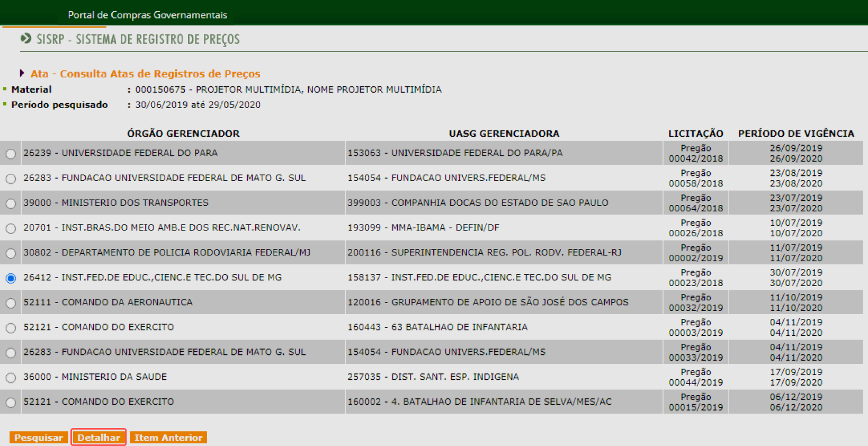This screenshot has height=446, width=868.
Task: Click text 36000 - Ministerio da Saude
Action: click(x=95, y=377)
